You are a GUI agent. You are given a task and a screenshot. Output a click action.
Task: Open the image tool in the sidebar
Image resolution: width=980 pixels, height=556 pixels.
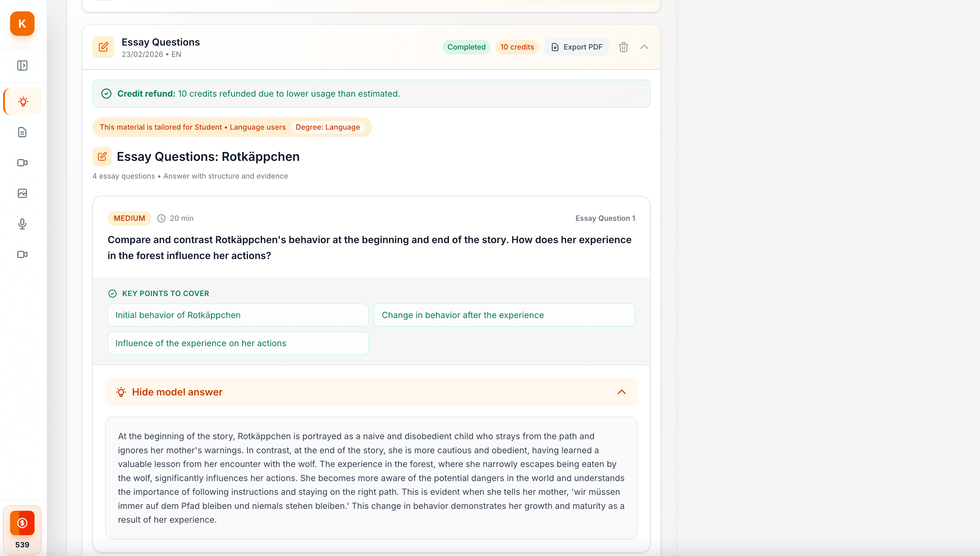pos(22,193)
